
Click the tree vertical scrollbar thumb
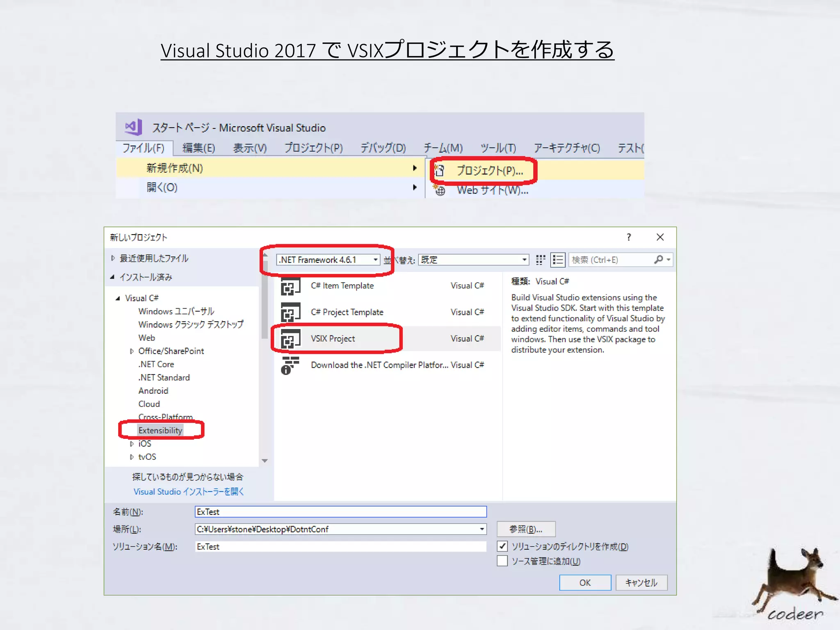(265, 299)
